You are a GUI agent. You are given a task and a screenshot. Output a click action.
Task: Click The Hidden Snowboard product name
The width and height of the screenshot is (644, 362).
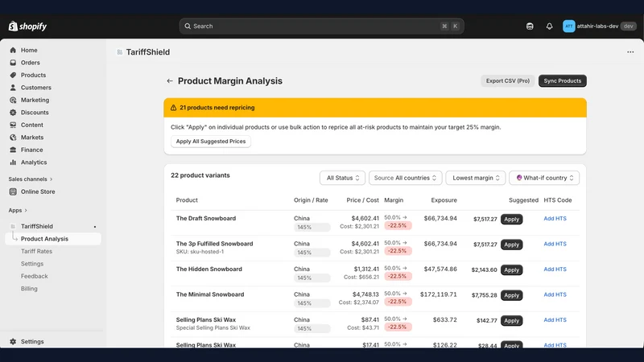click(x=209, y=269)
